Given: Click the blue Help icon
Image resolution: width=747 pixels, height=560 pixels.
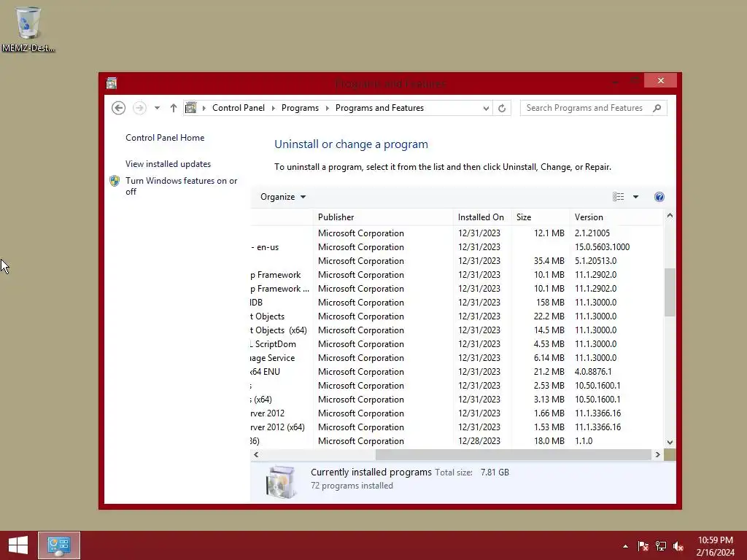Looking at the screenshot, I should pyautogui.click(x=659, y=197).
